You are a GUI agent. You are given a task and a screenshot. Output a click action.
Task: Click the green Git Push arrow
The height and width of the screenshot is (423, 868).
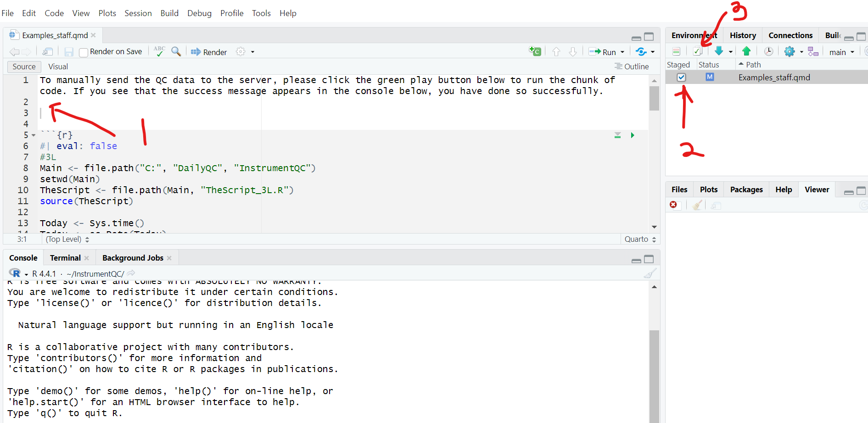(x=746, y=51)
